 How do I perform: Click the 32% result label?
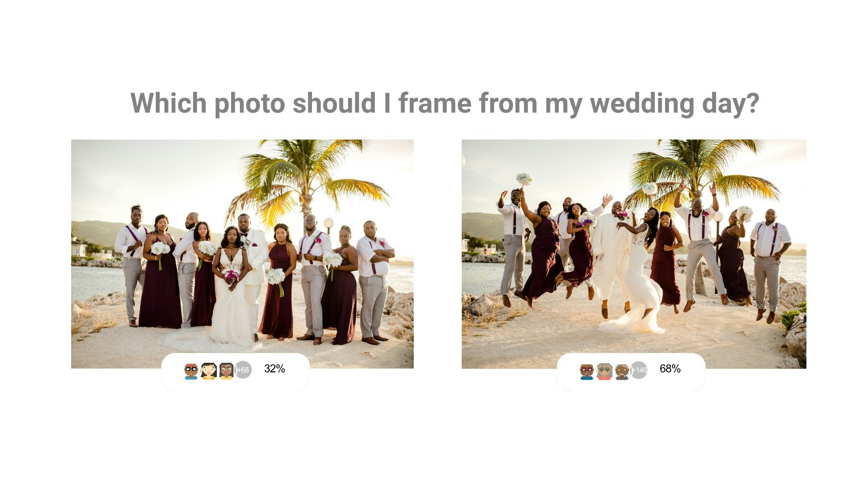(x=275, y=369)
